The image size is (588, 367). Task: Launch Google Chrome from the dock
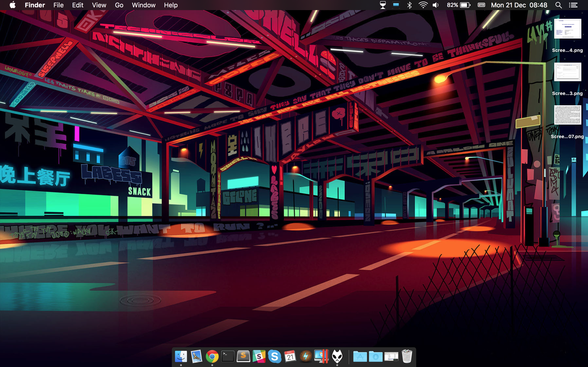212,356
